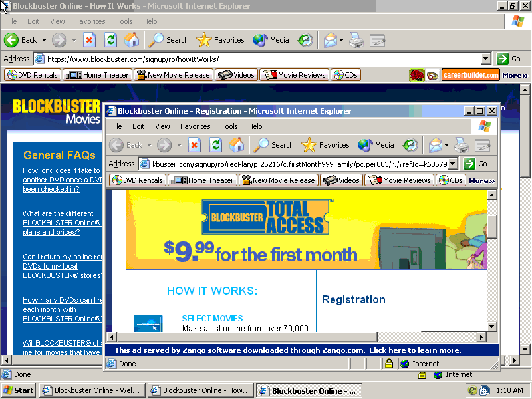The height and width of the screenshot is (399, 532).
Task: Click Edit icon in Registration window toolbar
Action: click(483, 145)
